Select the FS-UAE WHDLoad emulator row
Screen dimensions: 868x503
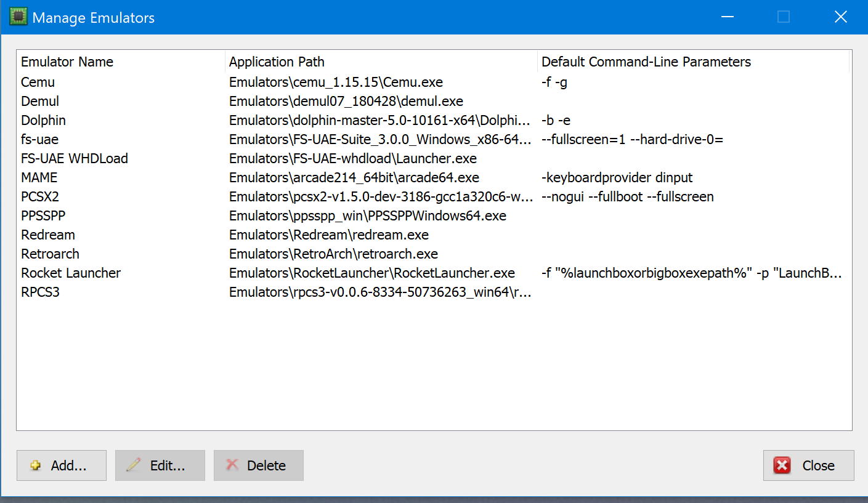pyautogui.click(x=434, y=158)
